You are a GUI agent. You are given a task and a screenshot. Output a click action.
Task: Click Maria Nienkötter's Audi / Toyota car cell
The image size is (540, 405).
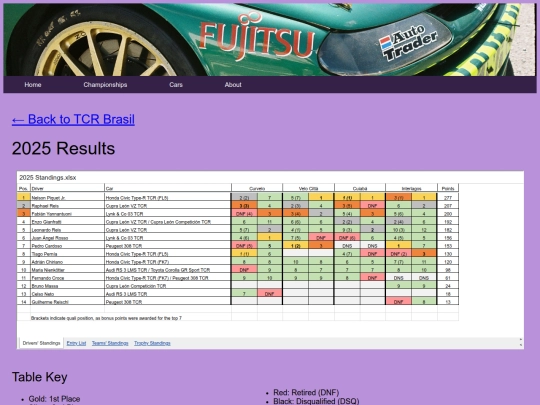168,270
